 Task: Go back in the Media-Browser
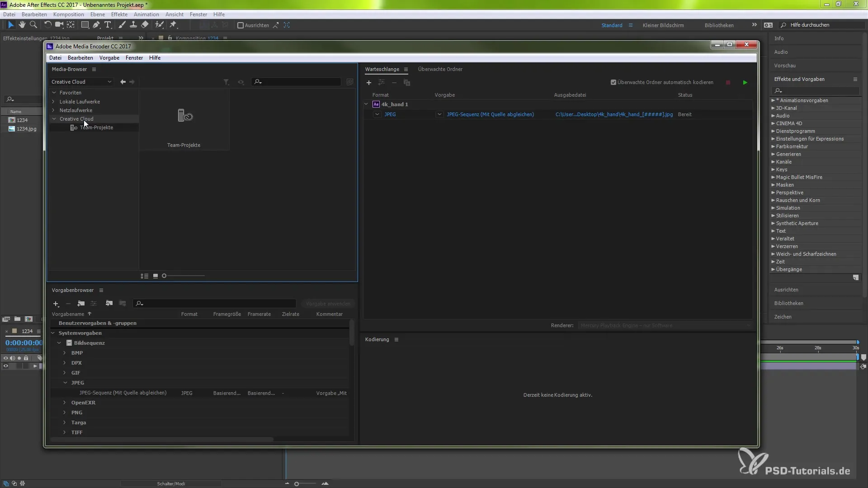[x=123, y=82]
